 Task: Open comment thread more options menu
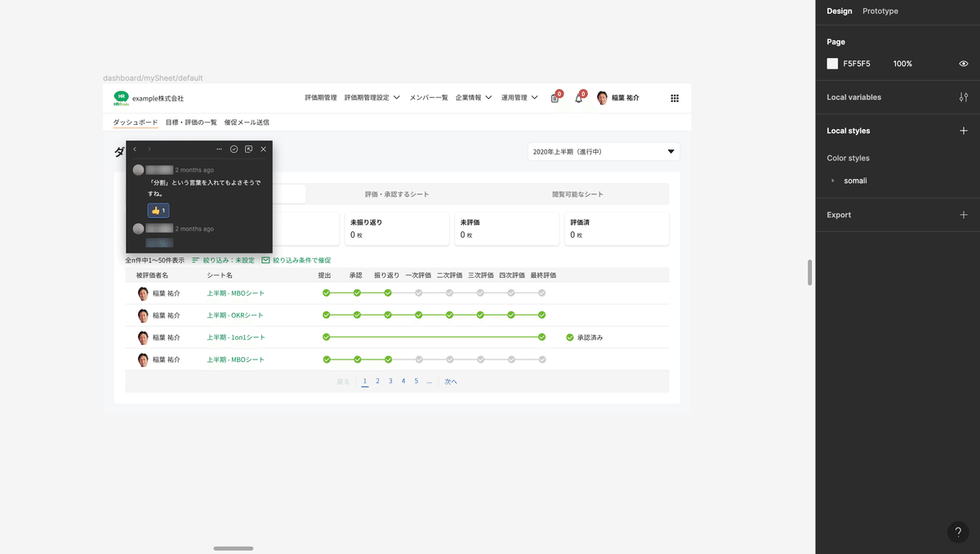[219, 150]
